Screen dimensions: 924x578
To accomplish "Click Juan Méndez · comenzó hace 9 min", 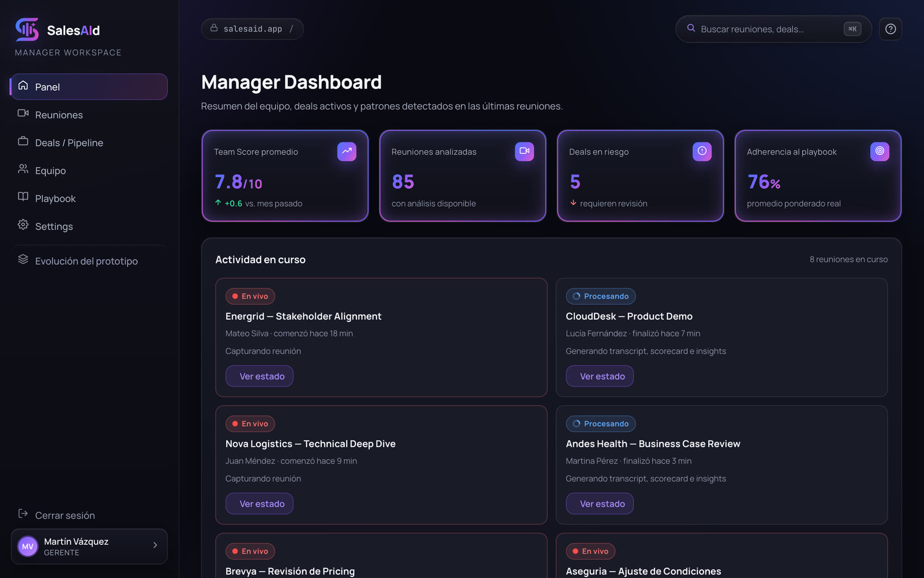I will pyautogui.click(x=291, y=461).
